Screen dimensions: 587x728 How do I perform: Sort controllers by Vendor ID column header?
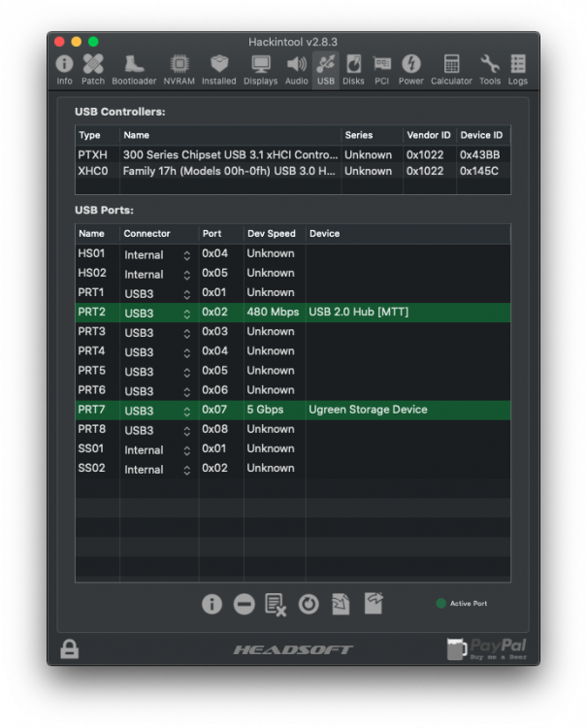tap(429, 135)
